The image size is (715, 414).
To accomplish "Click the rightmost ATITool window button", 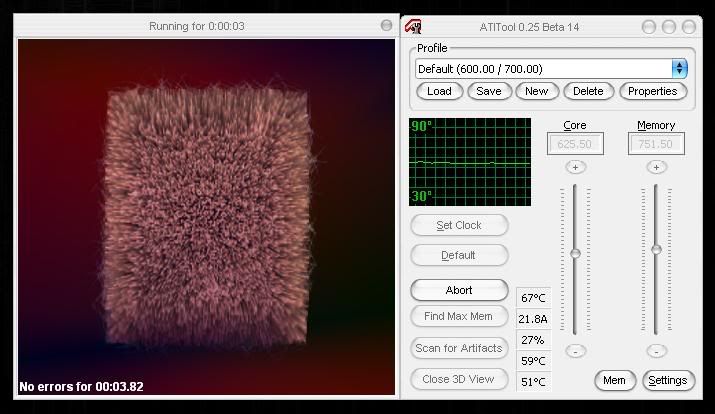I will coord(689,27).
